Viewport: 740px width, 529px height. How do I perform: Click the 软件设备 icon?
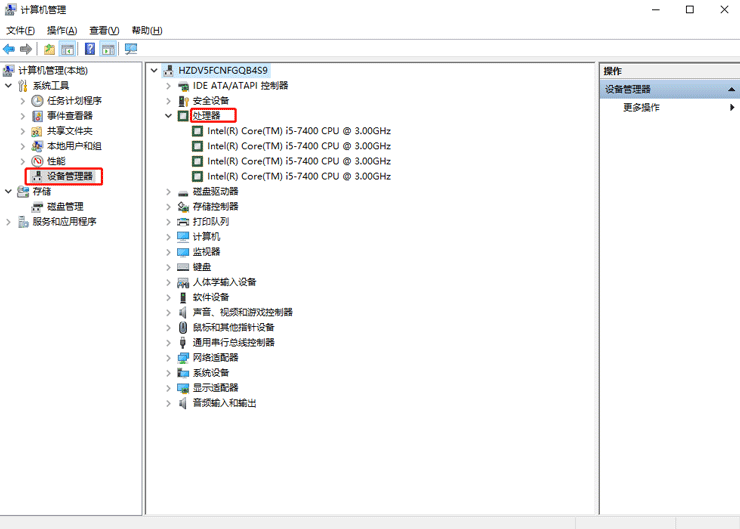pos(183,297)
